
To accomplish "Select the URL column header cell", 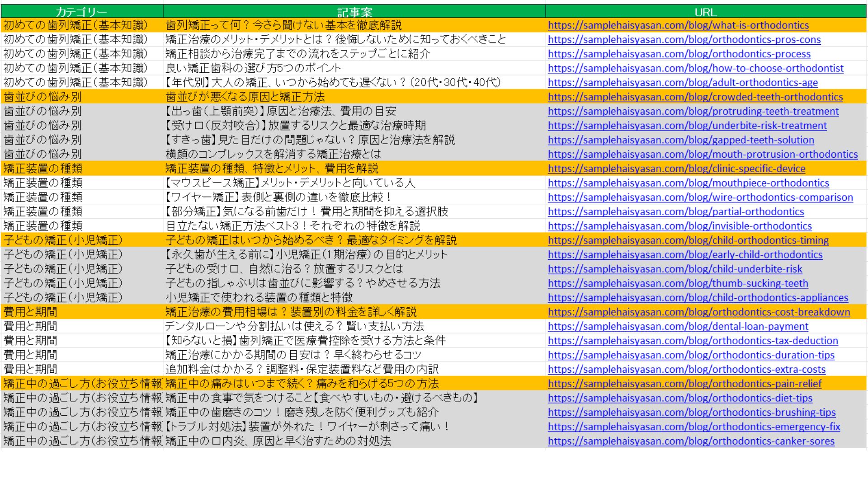I will [x=705, y=12].
